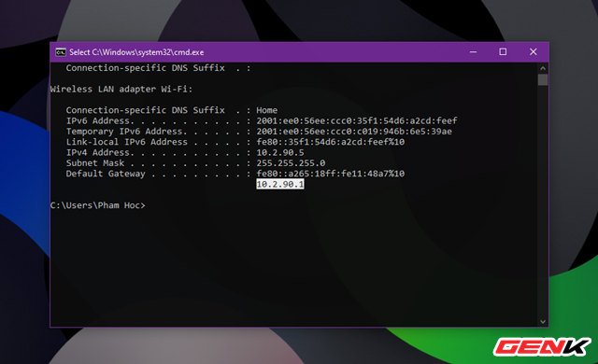
Task: Click DNS suffix value Home
Action: point(266,110)
